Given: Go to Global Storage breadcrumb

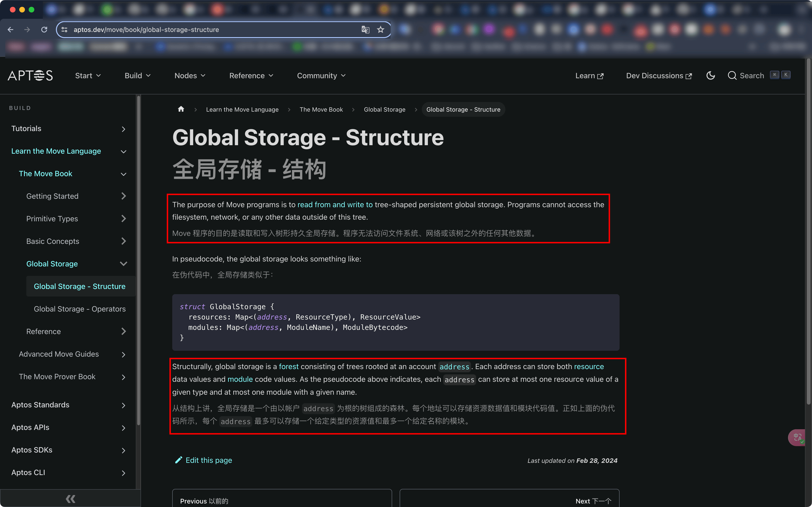Looking at the screenshot, I should coord(385,109).
